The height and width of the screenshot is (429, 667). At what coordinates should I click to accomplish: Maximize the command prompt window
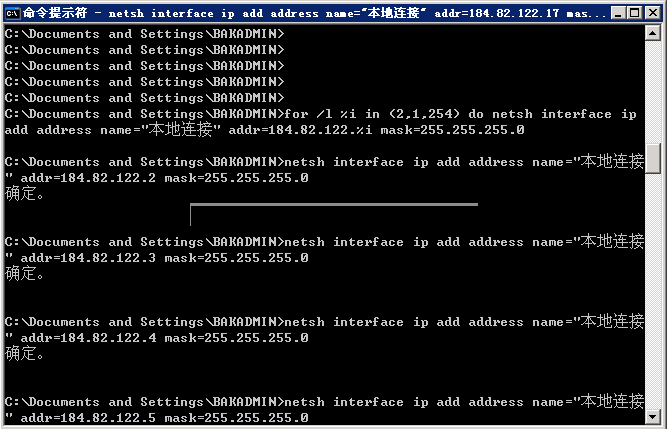(635, 13)
